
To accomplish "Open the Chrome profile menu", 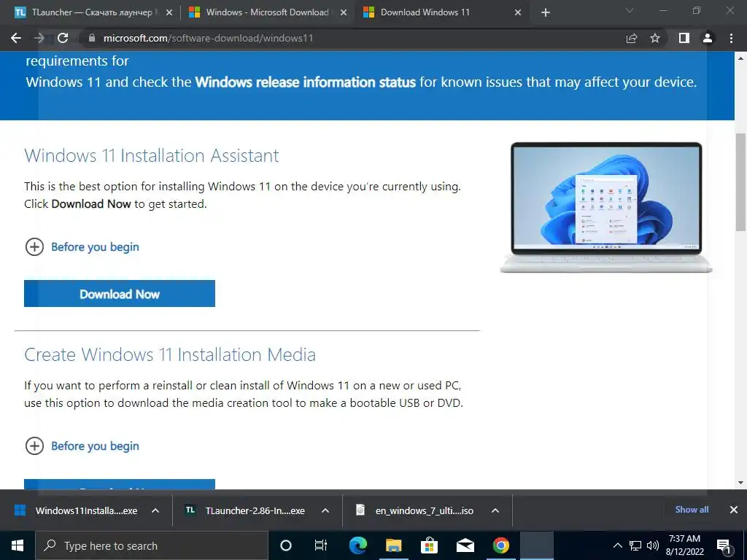I will click(x=708, y=38).
